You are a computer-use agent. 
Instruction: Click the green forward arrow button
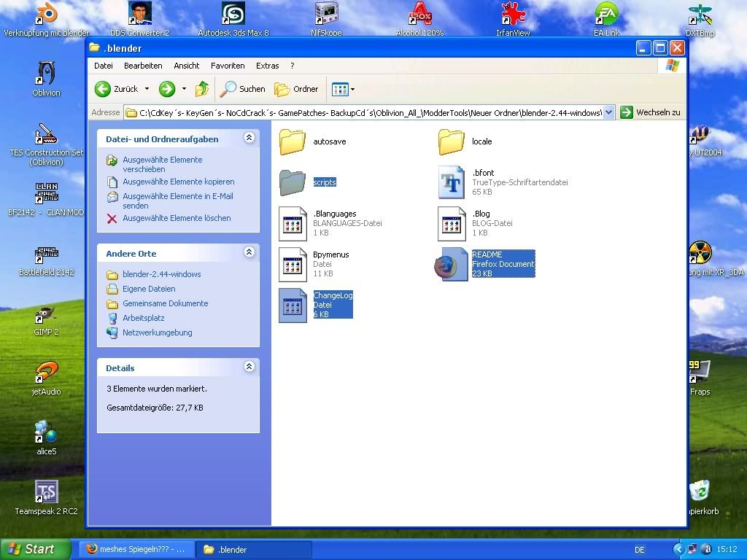pos(167,89)
